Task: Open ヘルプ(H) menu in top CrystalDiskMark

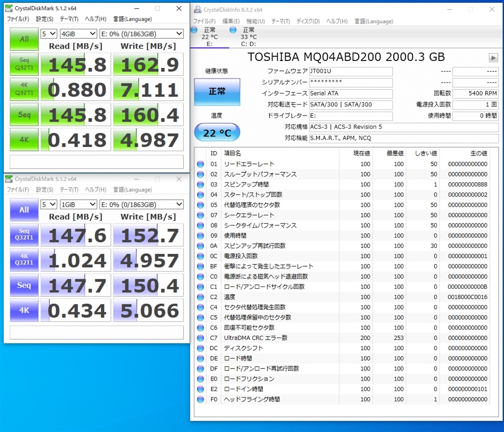Action: [x=95, y=19]
